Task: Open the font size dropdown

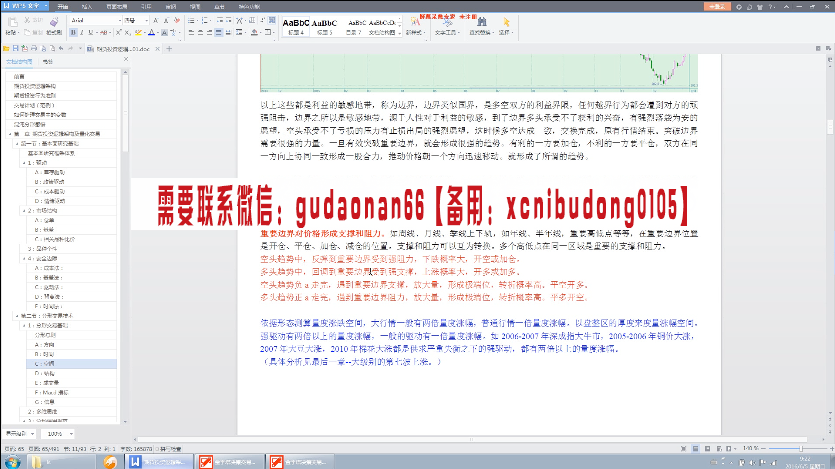Action: (x=146, y=20)
